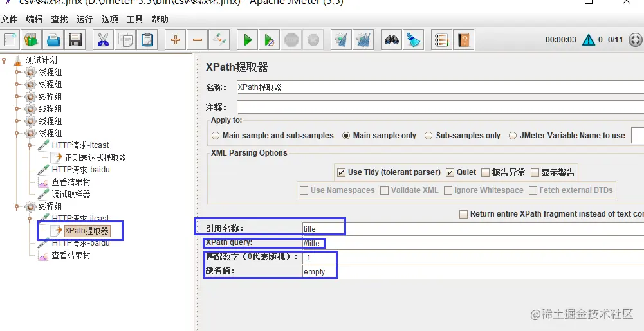644x331 pixels.
Task: Expand the fifth 线程组 node handle
Action: click(x=17, y=121)
